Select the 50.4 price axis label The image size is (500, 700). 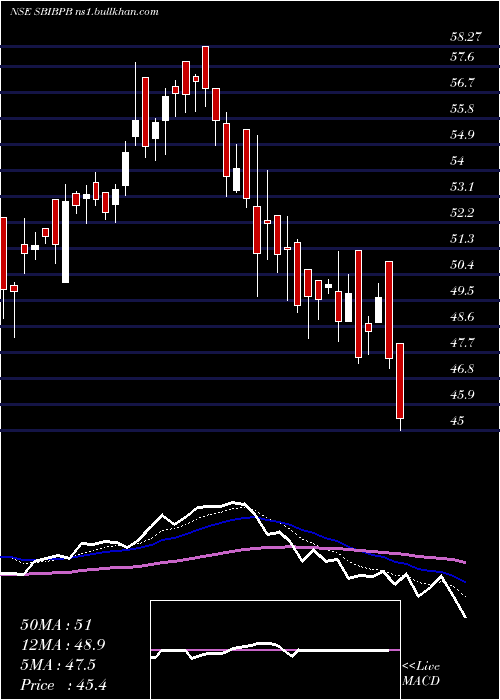(x=462, y=265)
